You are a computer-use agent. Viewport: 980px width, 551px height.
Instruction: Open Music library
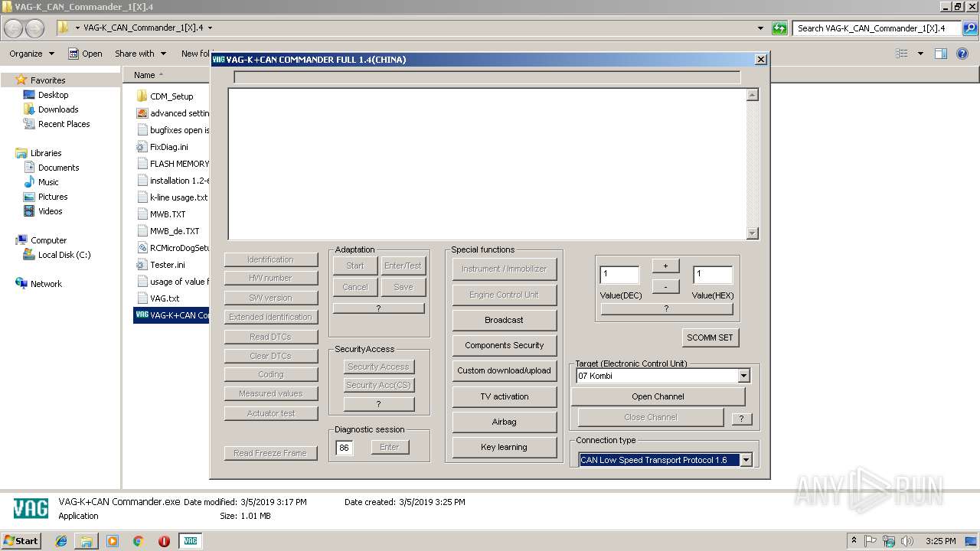pos(48,182)
